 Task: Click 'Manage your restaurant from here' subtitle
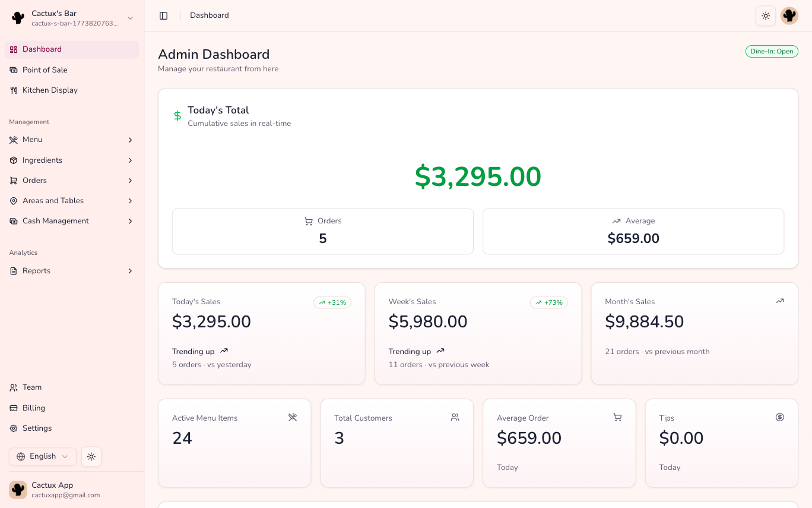click(218, 69)
